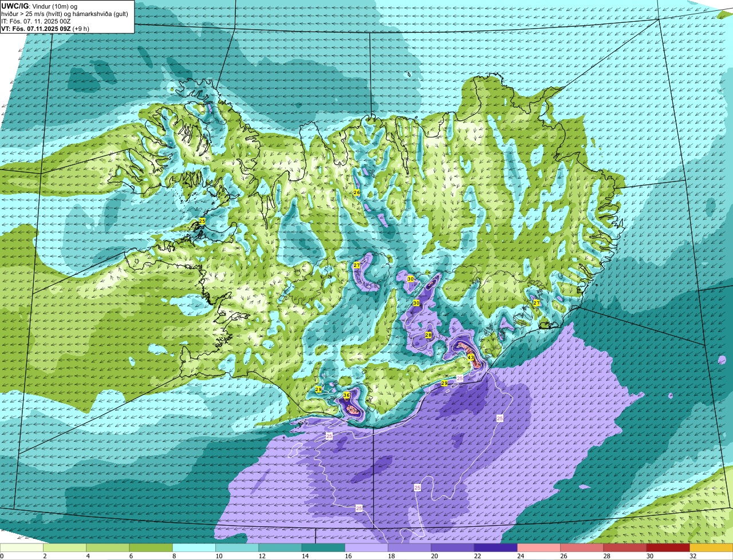Click the legend scale number "6"

coord(131,556)
